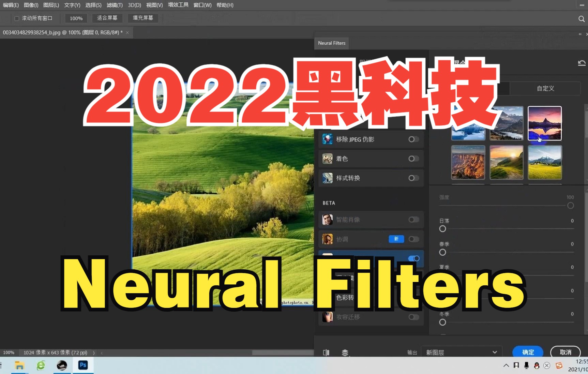Open the QQ penguin tray icon
The image size is (588, 374).
pyautogui.click(x=537, y=365)
